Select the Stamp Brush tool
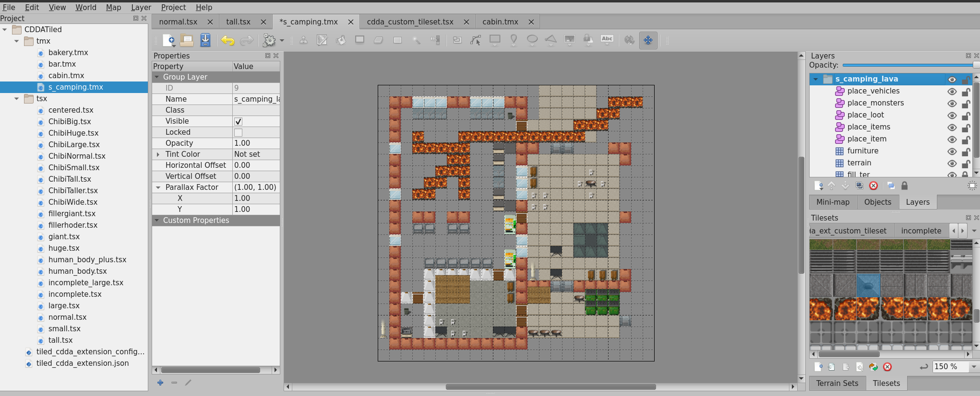 click(x=303, y=40)
